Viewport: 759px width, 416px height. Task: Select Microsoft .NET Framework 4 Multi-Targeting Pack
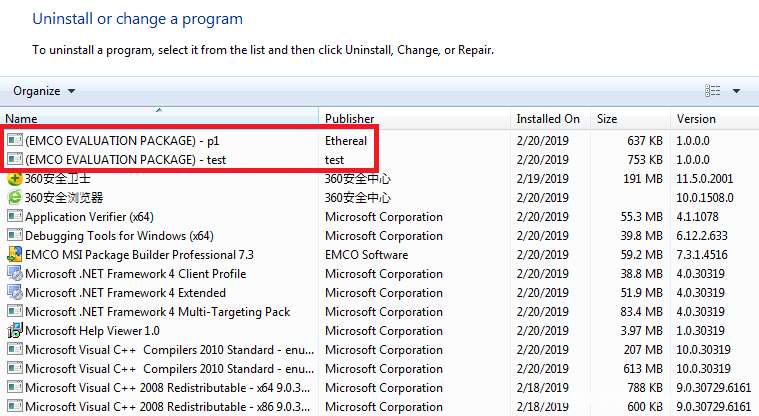point(157,312)
